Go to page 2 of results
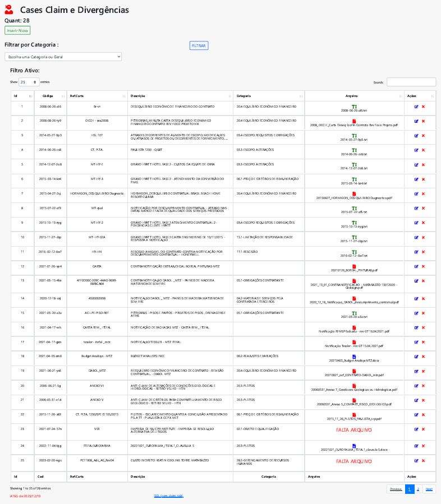This screenshot has height=504, width=441. pyautogui.click(x=418, y=489)
